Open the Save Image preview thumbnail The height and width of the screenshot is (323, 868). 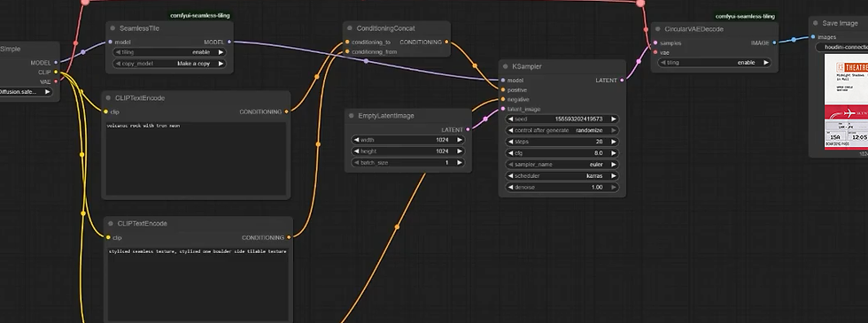[x=847, y=102]
